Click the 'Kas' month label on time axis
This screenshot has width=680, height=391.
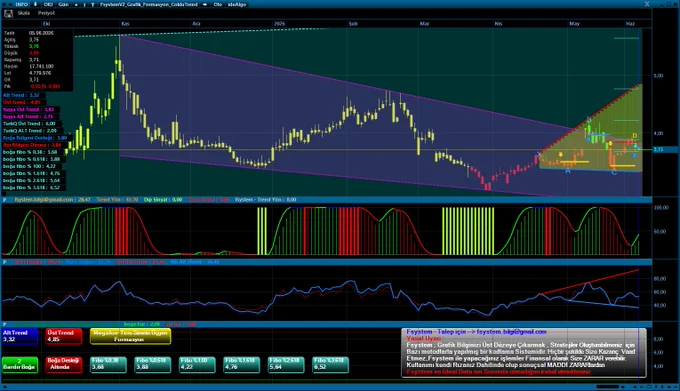point(125,24)
